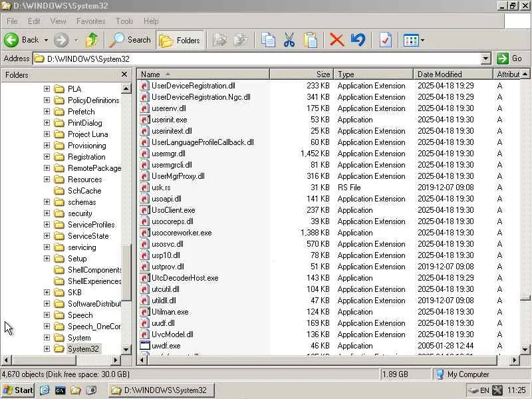Expand the Prefetch folder node
Viewport: 532px width, 399px height.
[x=47, y=111]
